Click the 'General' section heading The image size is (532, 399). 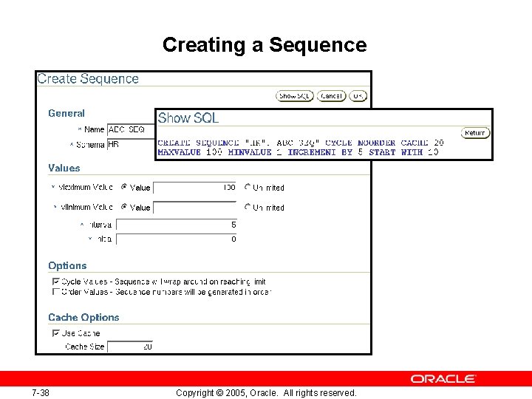(66, 113)
